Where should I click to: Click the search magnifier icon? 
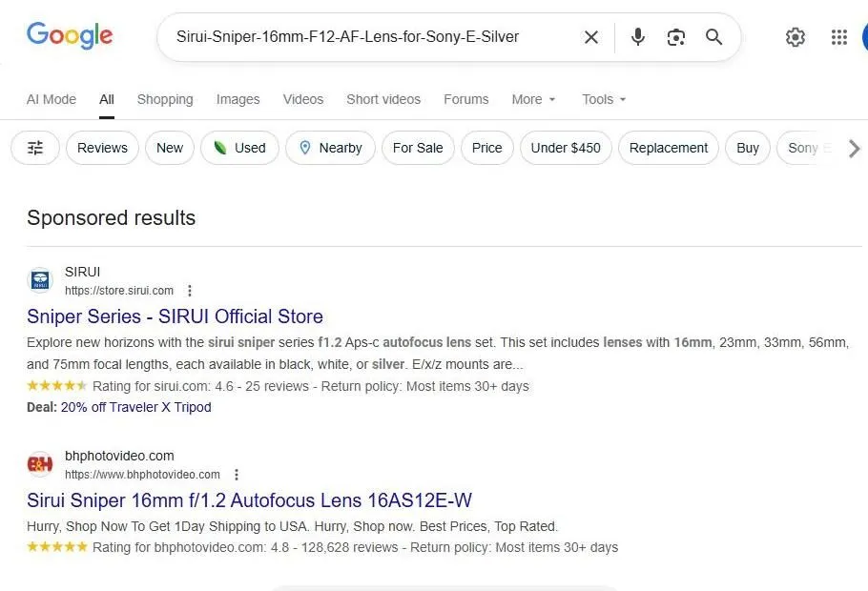click(x=713, y=37)
